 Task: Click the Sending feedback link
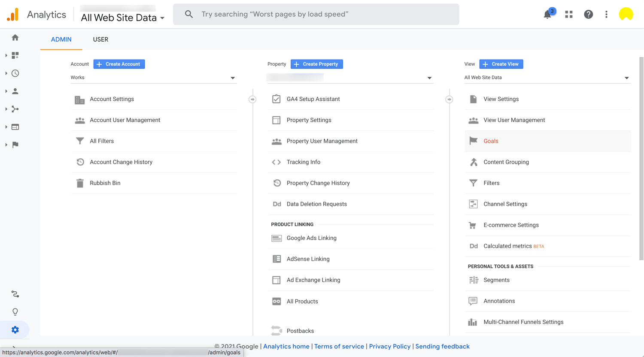442,346
